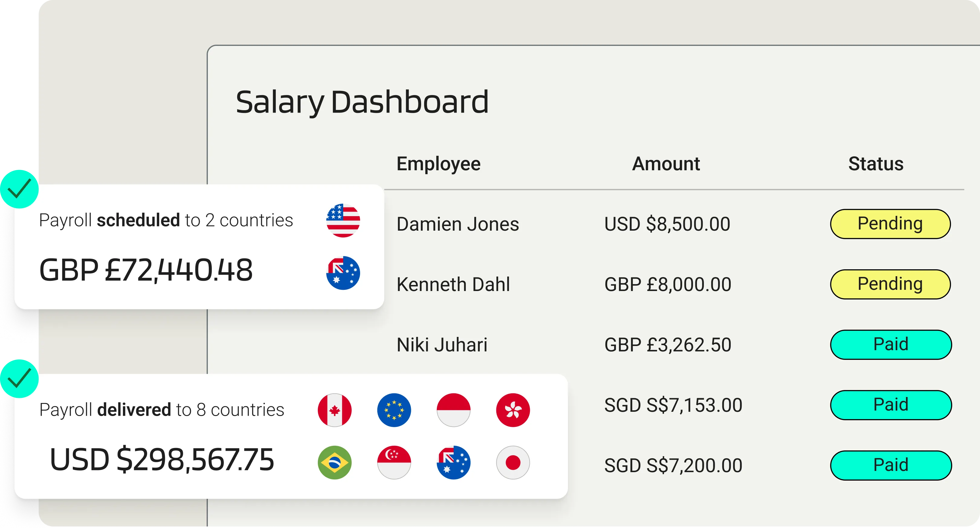This screenshot has height=528, width=980.
Task: Click the Singapore flag icon
Action: pos(394,462)
